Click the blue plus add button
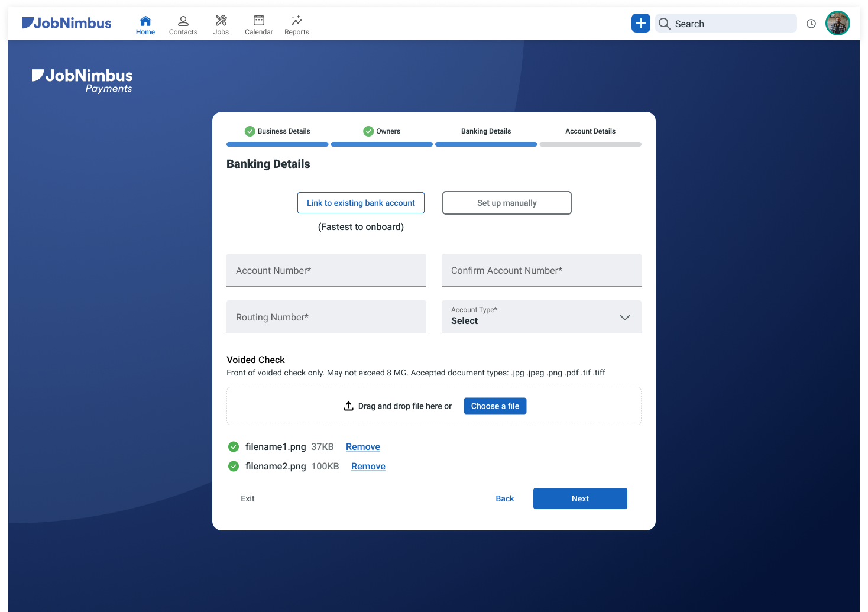The image size is (868, 612). [641, 23]
